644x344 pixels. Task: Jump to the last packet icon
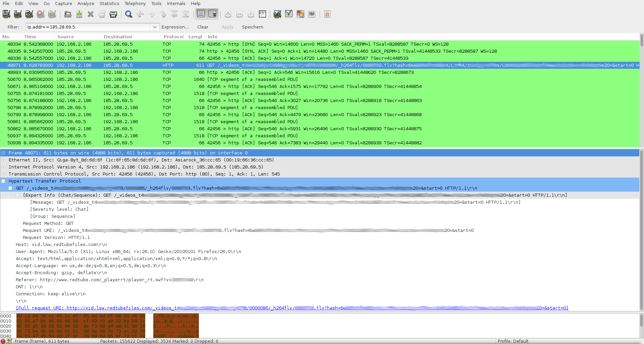(186, 14)
